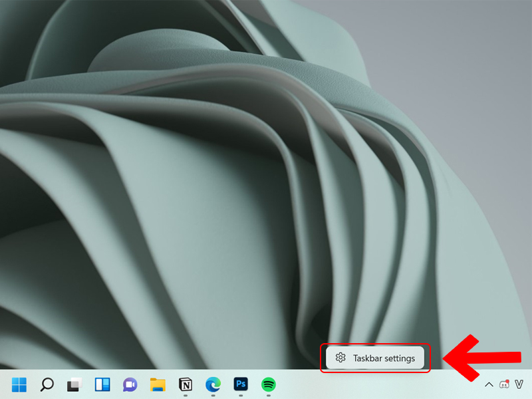
Task: Launch Photoshop from the taskbar
Action: pos(239,384)
